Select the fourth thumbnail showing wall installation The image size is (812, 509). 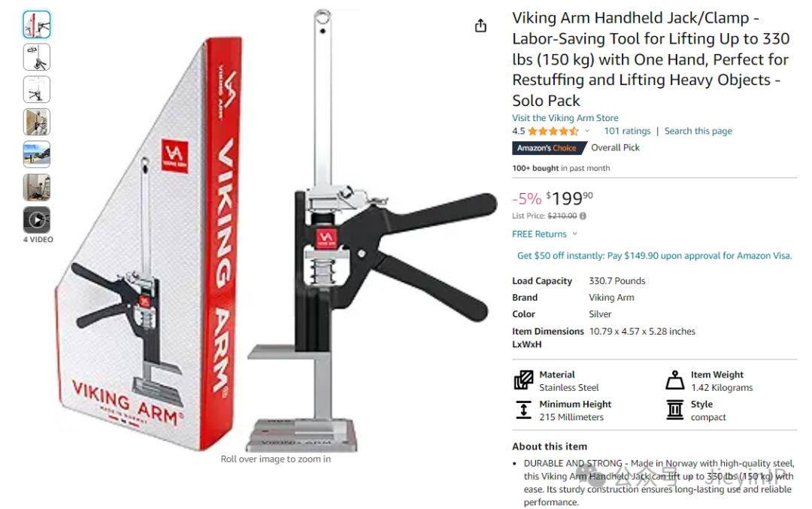(x=37, y=123)
